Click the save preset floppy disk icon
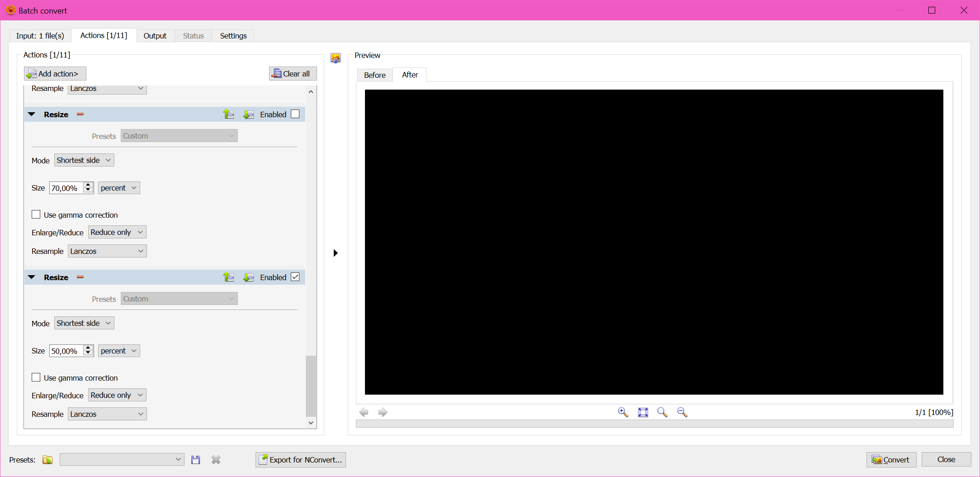The width and height of the screenshot is (980, 477). pos(195,460)
